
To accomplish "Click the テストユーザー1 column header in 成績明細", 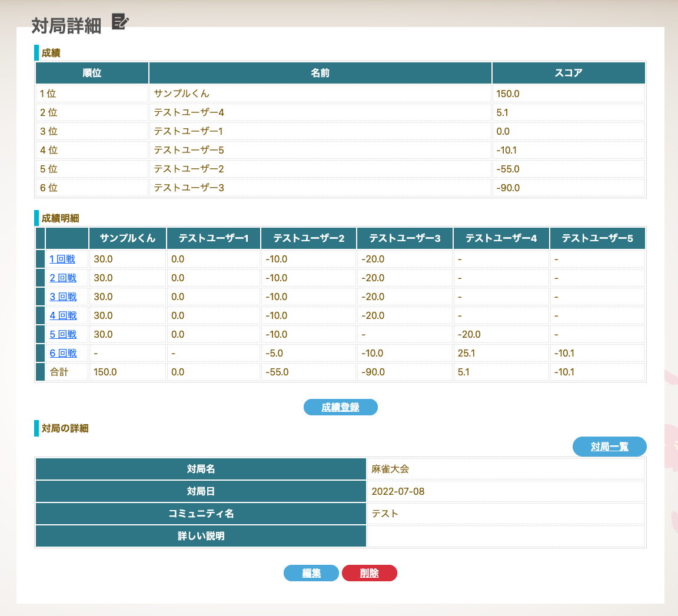I will tap(214, 238).
